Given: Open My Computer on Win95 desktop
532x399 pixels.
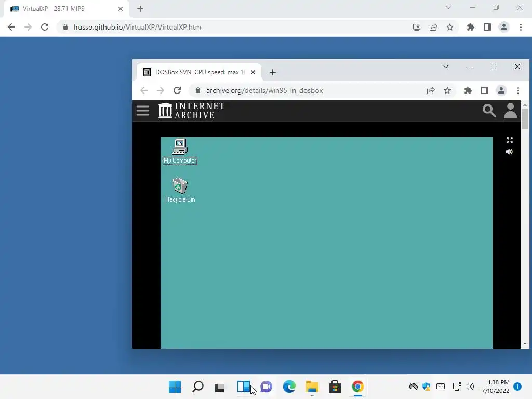Looking at the screenshot, I should [180, 151].
